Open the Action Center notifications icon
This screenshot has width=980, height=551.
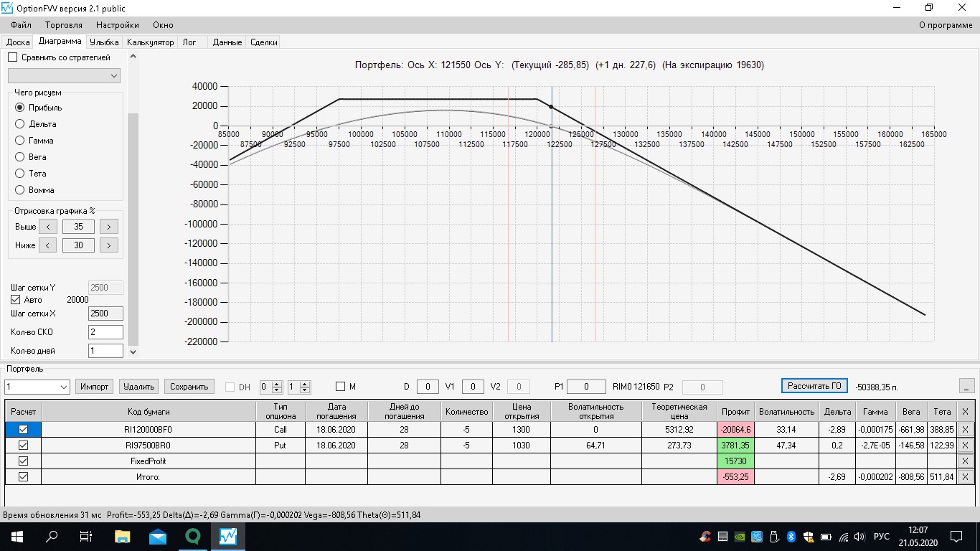956,536
